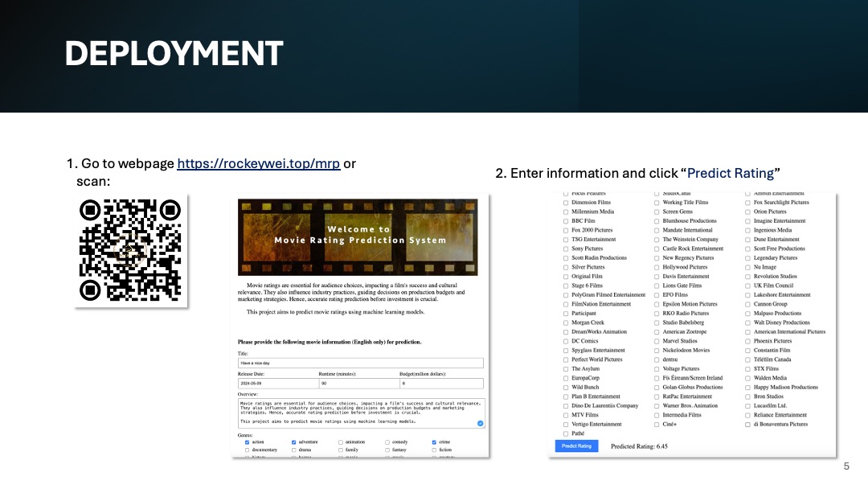868x489 pixels.
Task: Uncheck the action genre checkbox
Action: [247, 442]
